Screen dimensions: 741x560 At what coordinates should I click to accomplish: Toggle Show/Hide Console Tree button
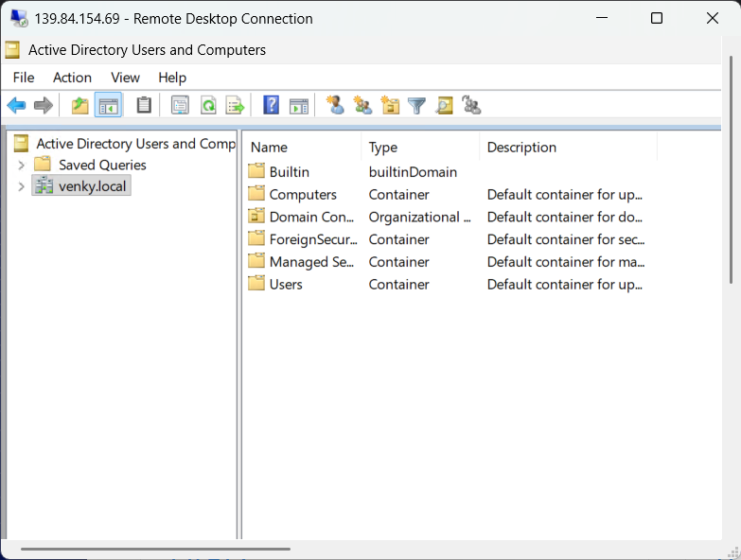tap(108, 105)
